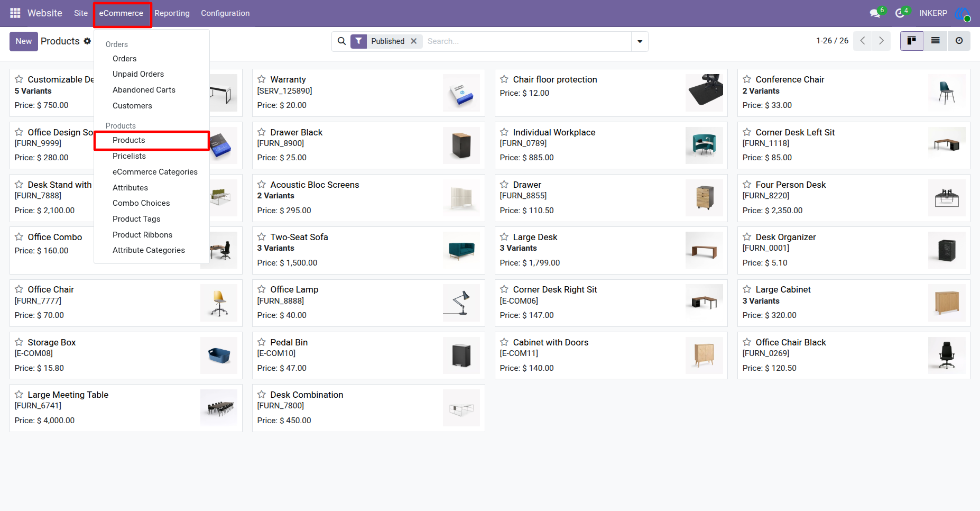
Task: Click the filter funnel icon on Published
Action: click(x=359, y=41)
